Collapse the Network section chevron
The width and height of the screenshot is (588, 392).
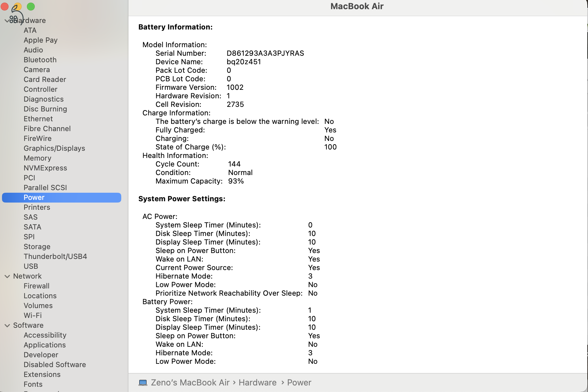pos(7,276)
